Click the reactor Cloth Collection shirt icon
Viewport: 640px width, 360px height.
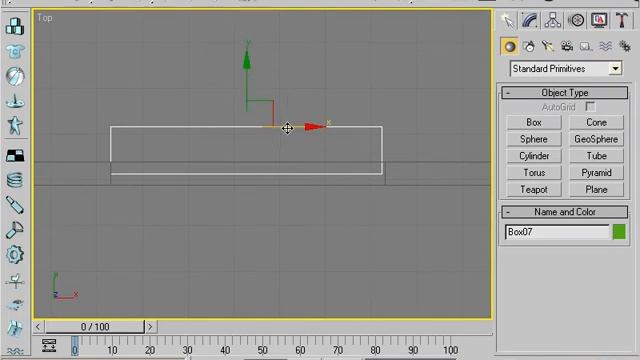pyautogui.click(x=15, y=51)
